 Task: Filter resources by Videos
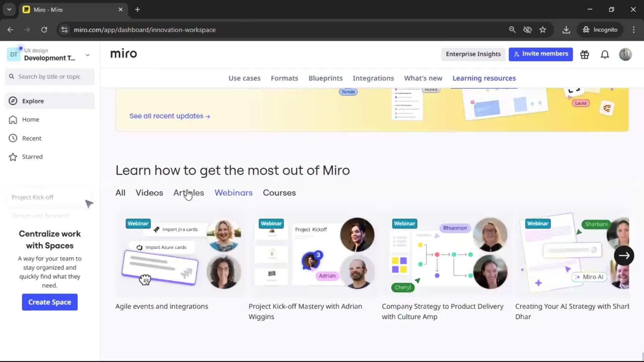point(149,193)
